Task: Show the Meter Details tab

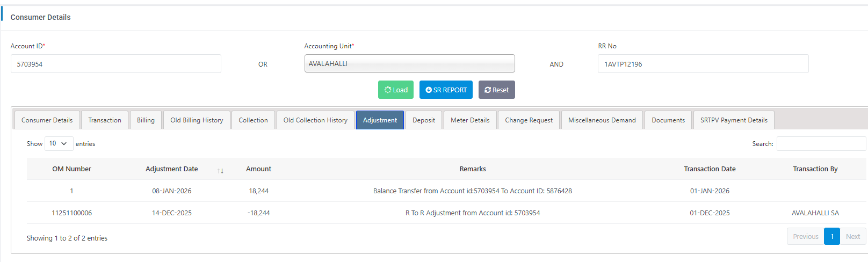Action: click(x=470, y=120)
